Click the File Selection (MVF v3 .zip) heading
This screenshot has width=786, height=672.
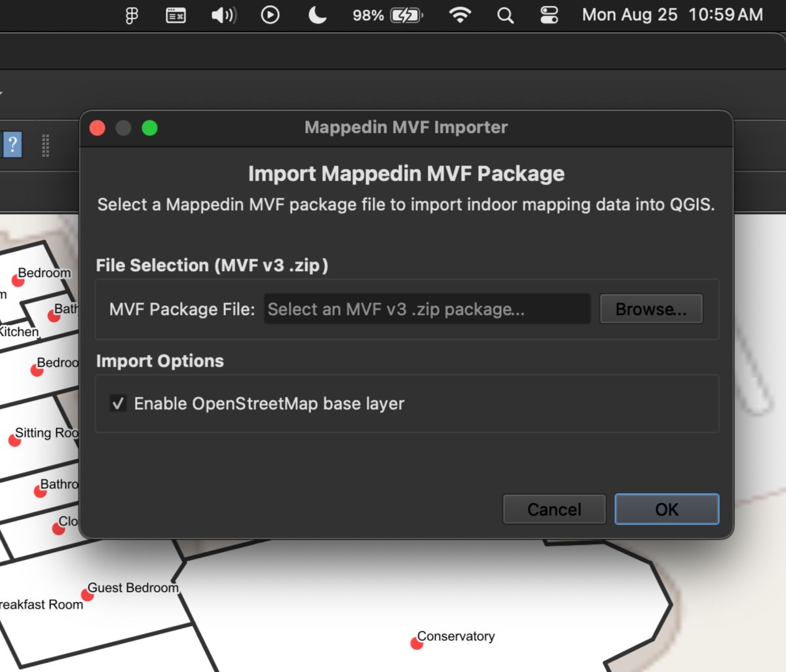coord(212,265)
